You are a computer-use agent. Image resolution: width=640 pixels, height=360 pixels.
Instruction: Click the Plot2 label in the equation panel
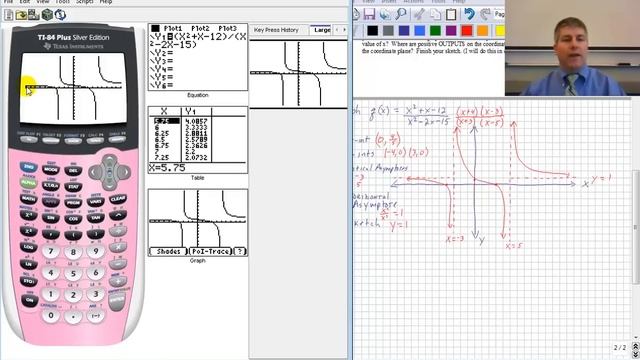[x=200, y=29]
